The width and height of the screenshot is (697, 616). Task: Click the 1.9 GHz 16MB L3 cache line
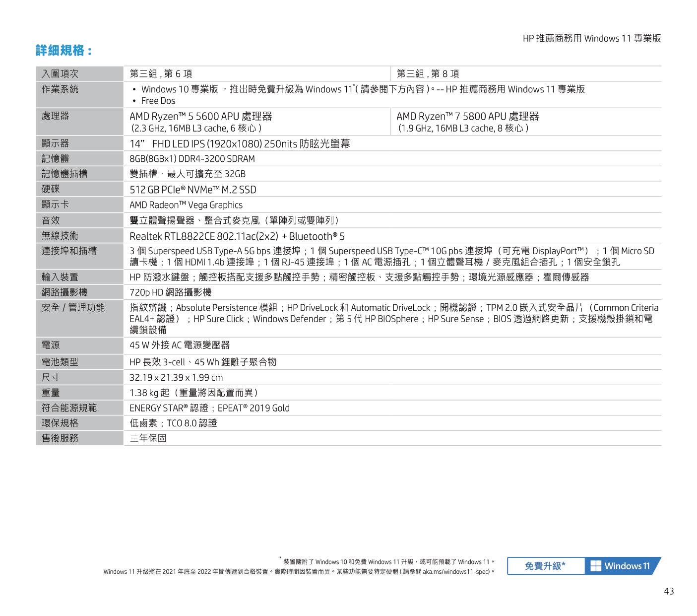[463, 129]
